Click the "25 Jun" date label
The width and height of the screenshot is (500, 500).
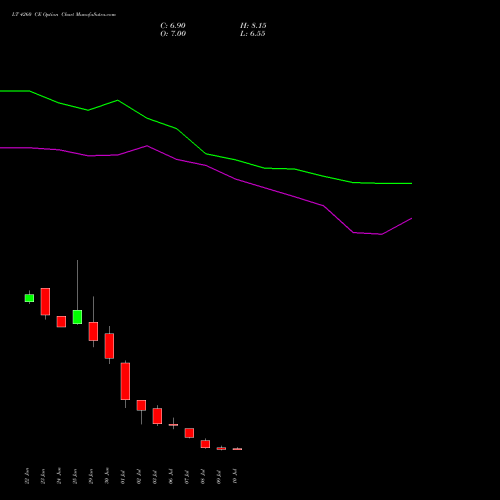click(x=75, y=476)
